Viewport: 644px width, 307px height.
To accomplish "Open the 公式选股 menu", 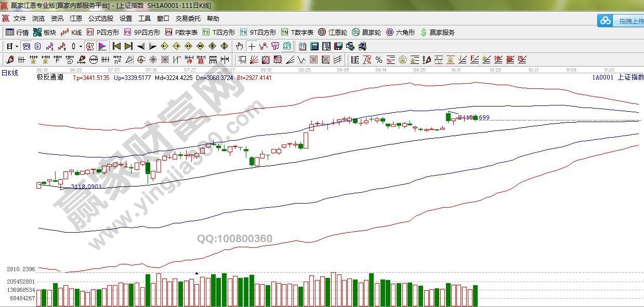I will pyautogui.click(x=100, y=19).
